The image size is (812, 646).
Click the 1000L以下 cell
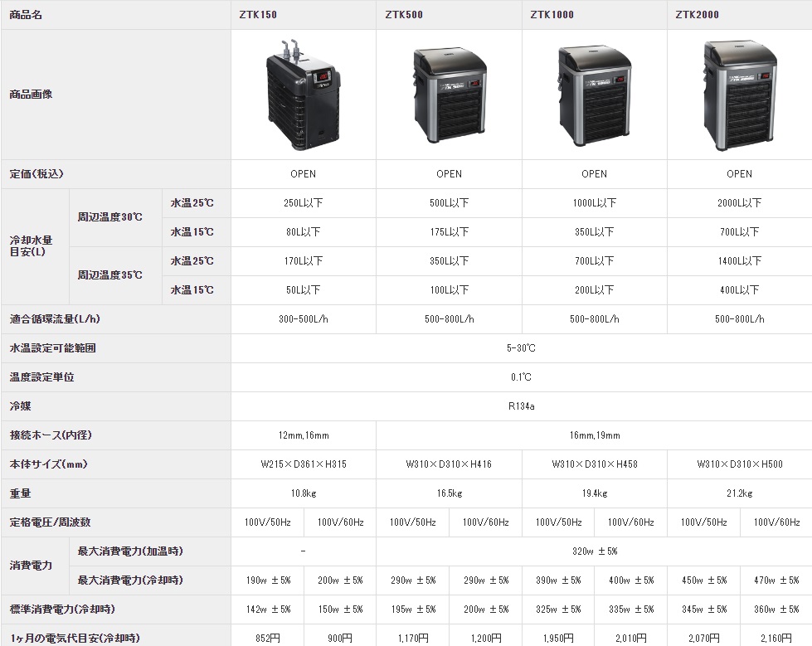pyautogui.click(x=595, y=203)
